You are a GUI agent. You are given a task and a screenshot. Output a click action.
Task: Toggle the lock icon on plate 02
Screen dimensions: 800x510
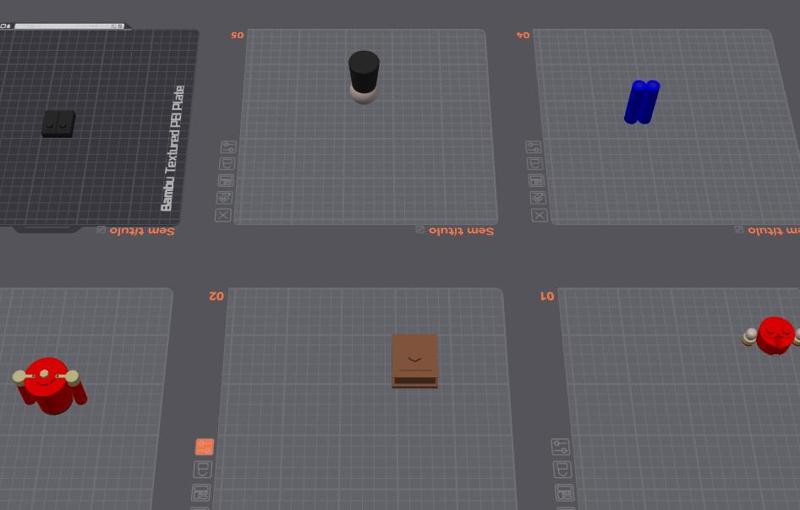click(x=203, y=470)
